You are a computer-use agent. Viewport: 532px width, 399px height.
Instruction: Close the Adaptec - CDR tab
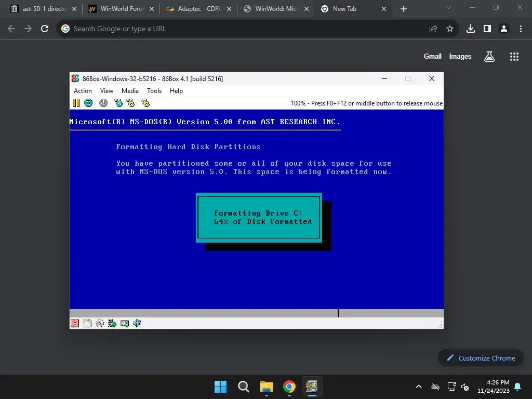(x=229, y=9)
